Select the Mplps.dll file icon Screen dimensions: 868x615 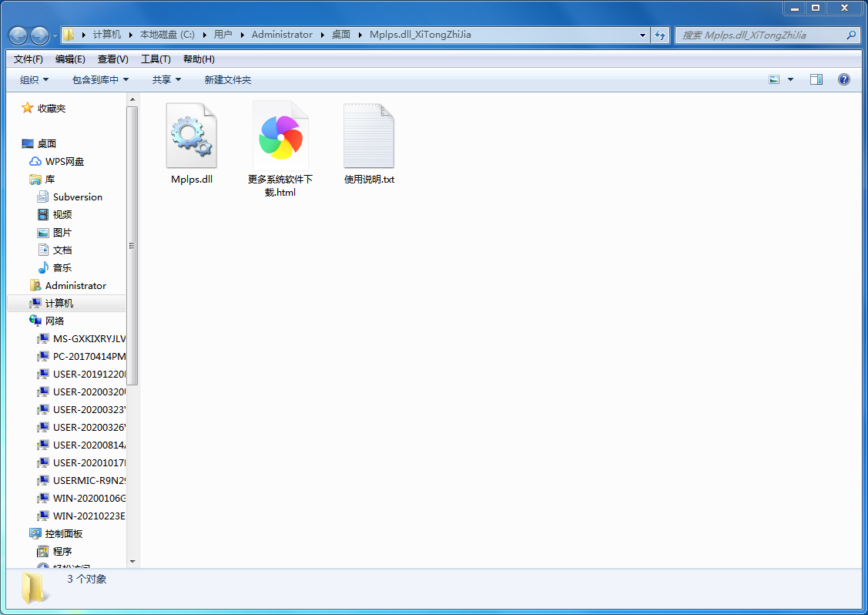(192, 135)
